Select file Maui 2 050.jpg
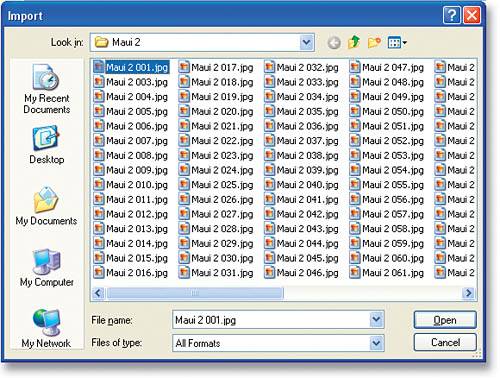Screen dimensions: 500x378 387,111
